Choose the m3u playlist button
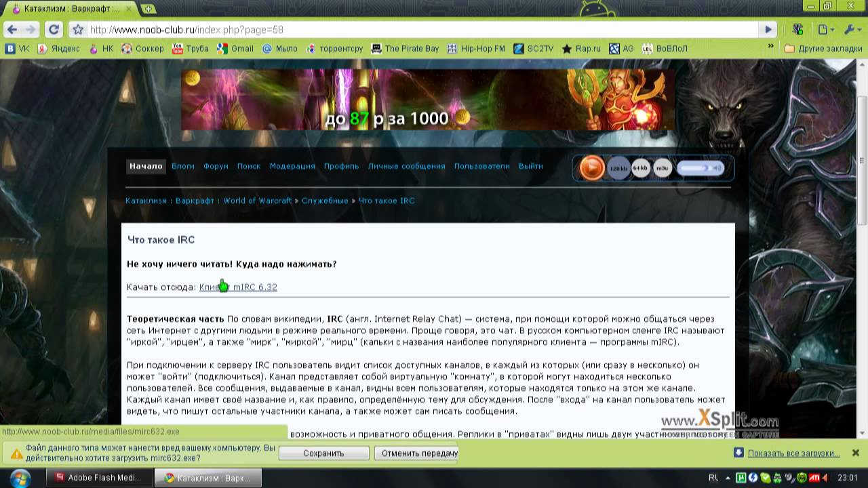 click(x=662, y=167)
